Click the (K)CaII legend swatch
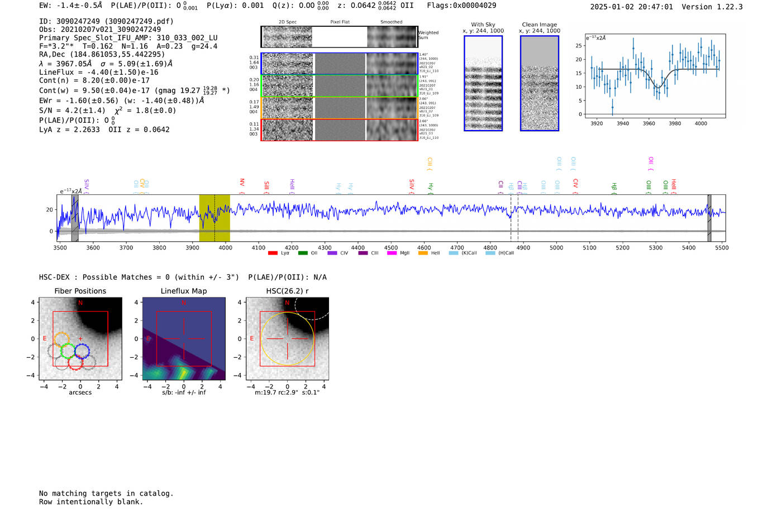 454,253
